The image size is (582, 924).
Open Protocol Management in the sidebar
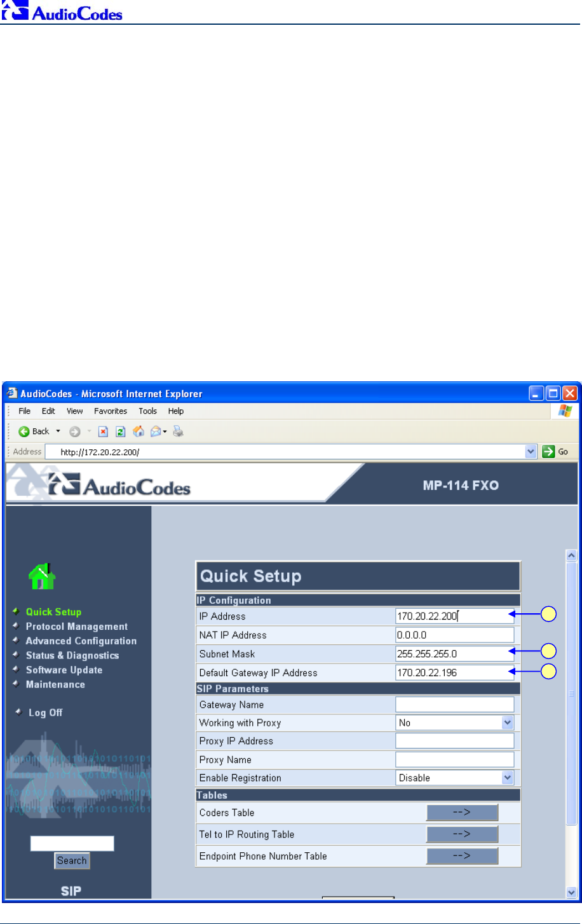tap(77, 627)
